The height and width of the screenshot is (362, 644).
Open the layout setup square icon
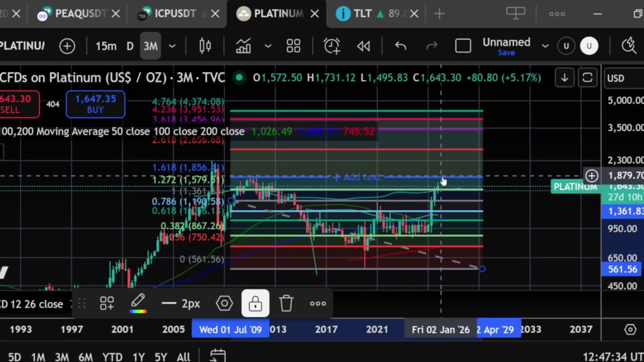click(463, 46)
